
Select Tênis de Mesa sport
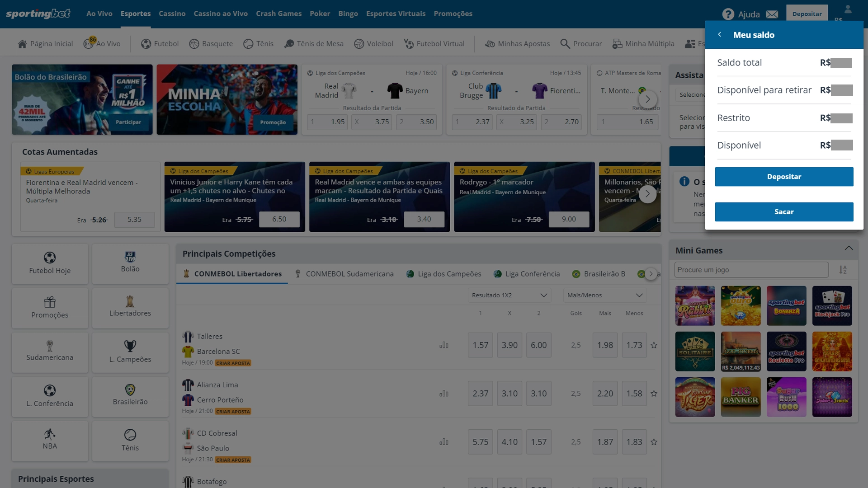pyautogui.click(x=314, y=44)
